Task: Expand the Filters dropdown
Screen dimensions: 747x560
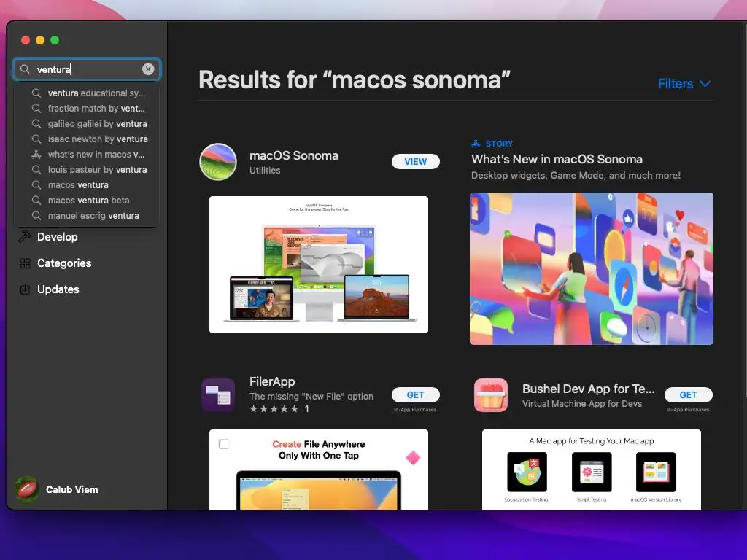Action: tap(684, 84)
